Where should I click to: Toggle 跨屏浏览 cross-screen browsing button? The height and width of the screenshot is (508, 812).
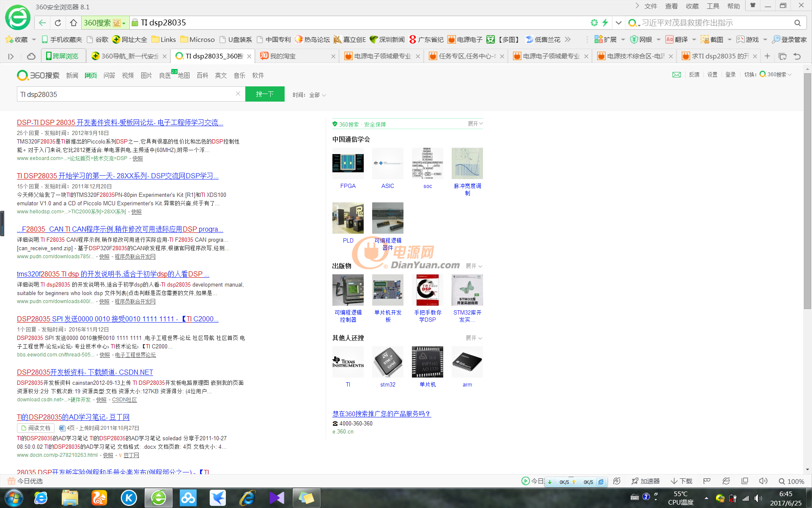pyautogui.click(x=63, y=56)
